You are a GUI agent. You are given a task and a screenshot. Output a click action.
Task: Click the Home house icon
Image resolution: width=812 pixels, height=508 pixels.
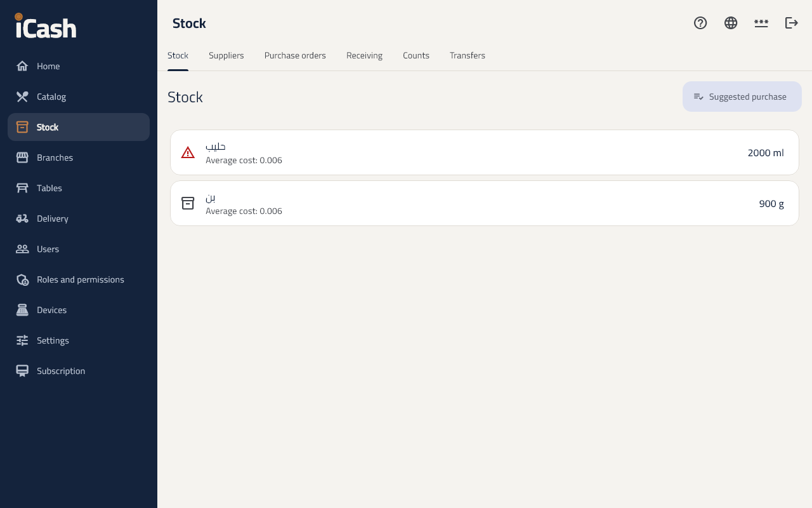pos(22,66)
